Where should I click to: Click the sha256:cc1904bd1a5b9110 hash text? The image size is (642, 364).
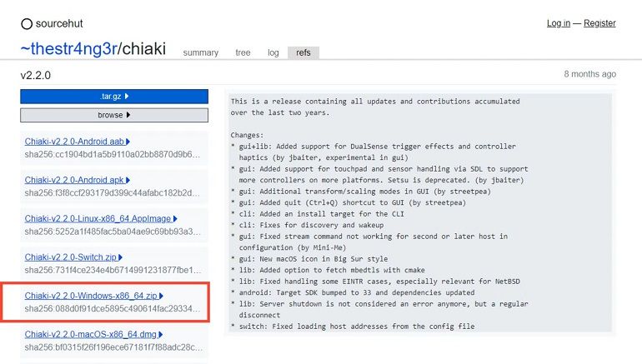[113, 154]
